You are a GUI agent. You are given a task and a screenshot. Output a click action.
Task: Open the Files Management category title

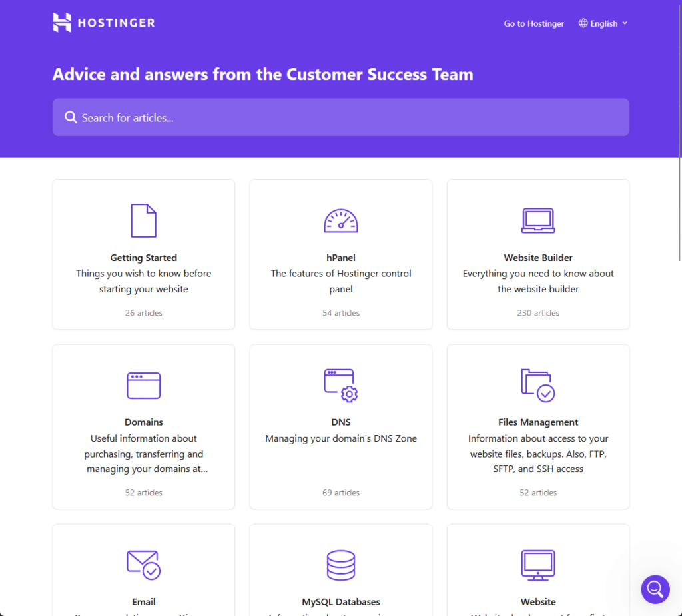[538, 422]
